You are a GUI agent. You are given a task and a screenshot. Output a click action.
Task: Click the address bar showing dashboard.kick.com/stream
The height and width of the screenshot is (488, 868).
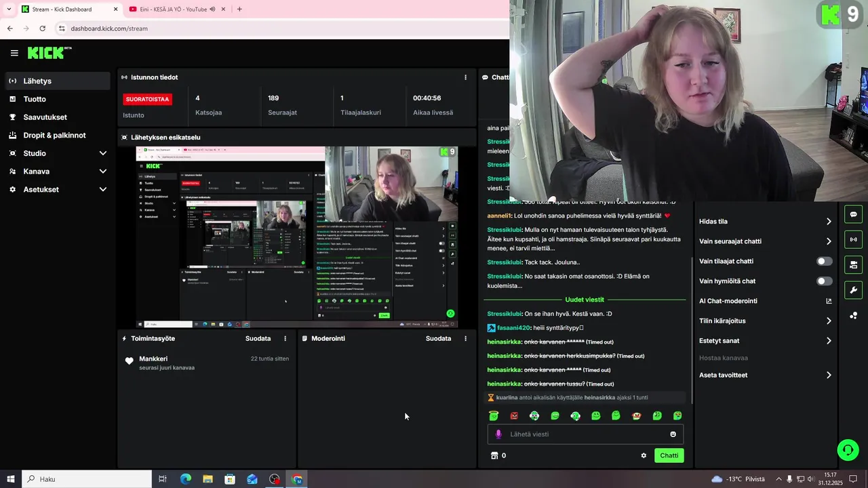tap(109, 28)
